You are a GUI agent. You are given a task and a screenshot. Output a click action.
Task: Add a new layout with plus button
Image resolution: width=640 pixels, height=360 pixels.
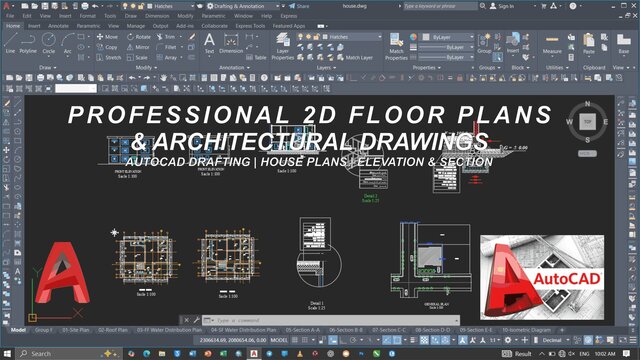click(x=562, y=330)
